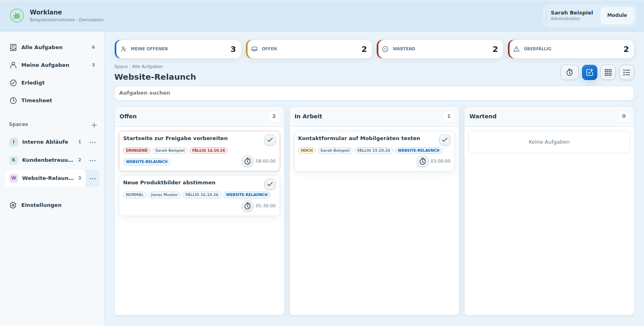
Task: Click the Keine Aufgaben placeholder in Wartend
Action: (549, 142)
